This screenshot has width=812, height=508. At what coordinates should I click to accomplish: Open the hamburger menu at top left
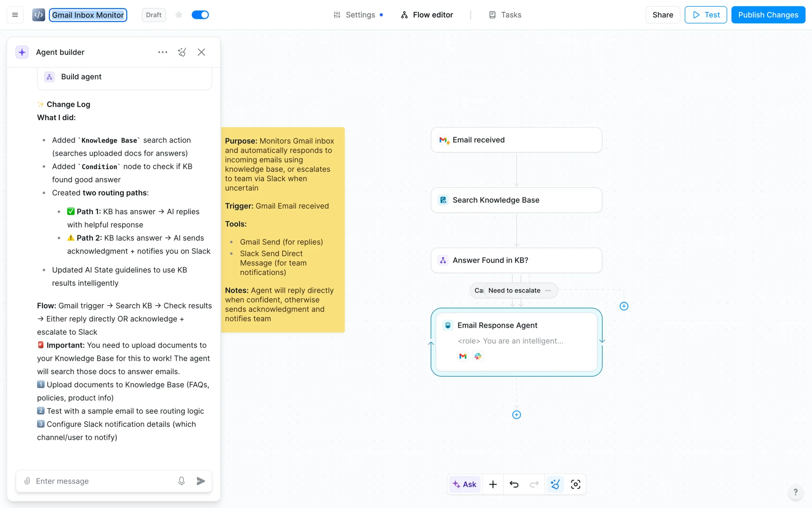click(x=15, y=15)
